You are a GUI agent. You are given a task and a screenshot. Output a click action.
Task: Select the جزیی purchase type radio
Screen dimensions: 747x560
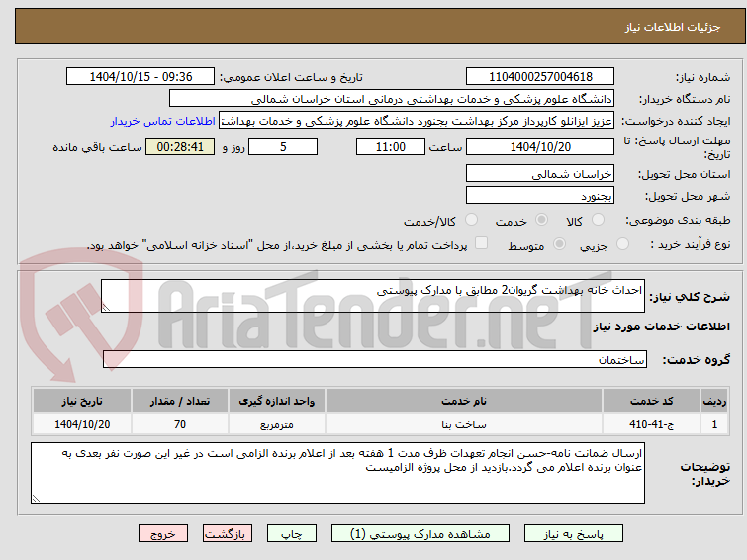pos(622,244)
